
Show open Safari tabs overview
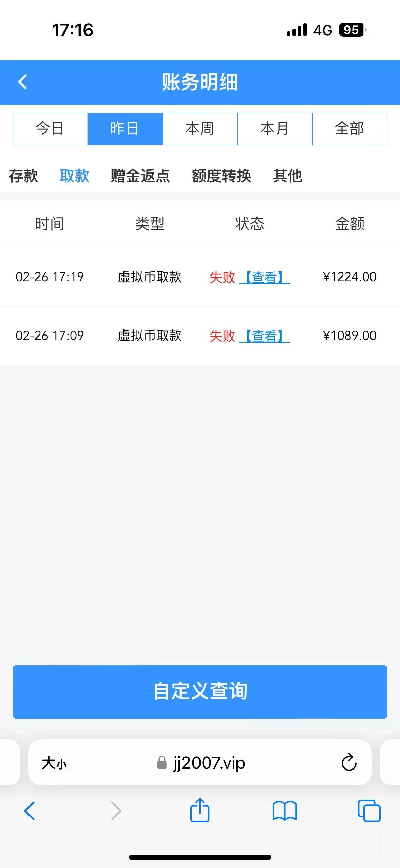[x=369, y=811]
